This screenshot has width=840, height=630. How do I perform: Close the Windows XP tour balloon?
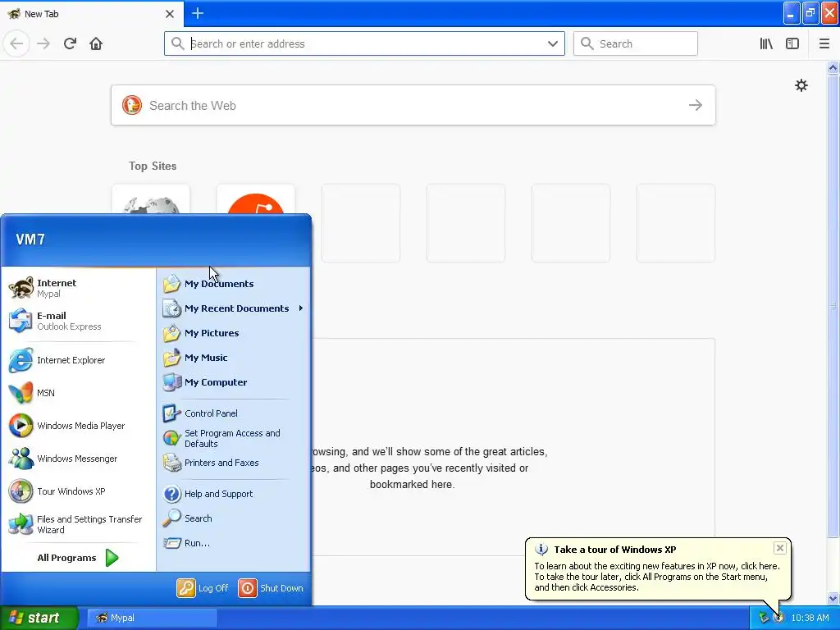tap(779, 547)
